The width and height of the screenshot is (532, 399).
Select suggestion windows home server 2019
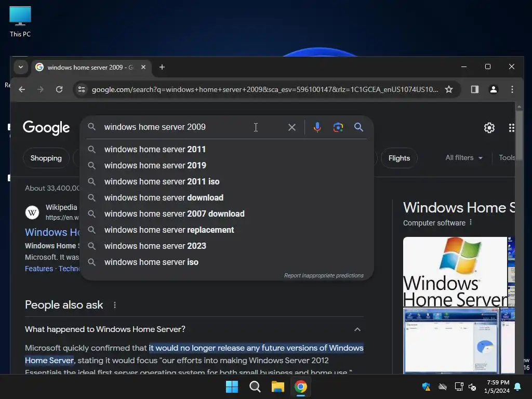tap(227, 165)
